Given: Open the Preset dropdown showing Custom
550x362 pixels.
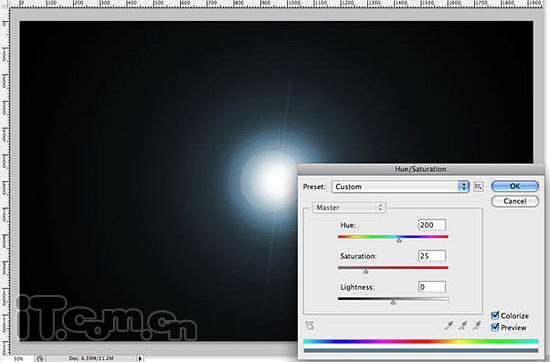Looking at the screenshot, I should 400,187.
